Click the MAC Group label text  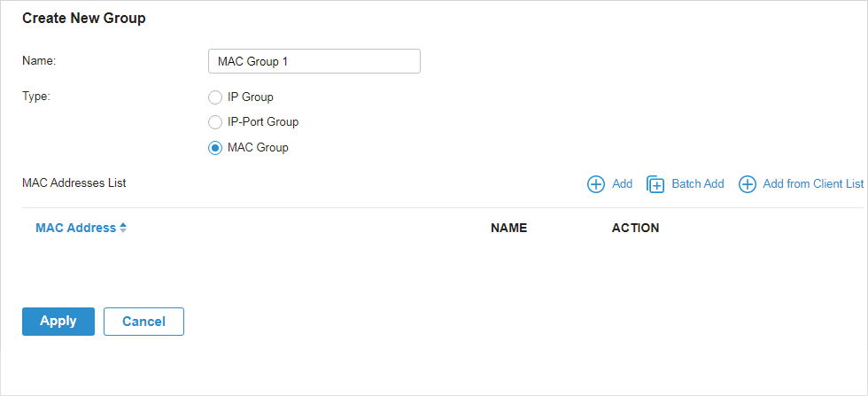[258, 148]
